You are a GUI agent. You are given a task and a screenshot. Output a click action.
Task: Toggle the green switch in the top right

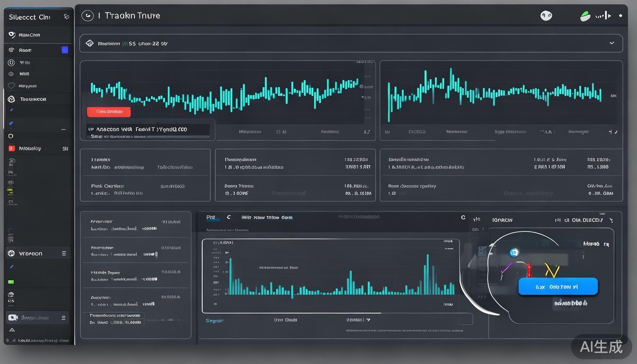click(x=585, y=16)
